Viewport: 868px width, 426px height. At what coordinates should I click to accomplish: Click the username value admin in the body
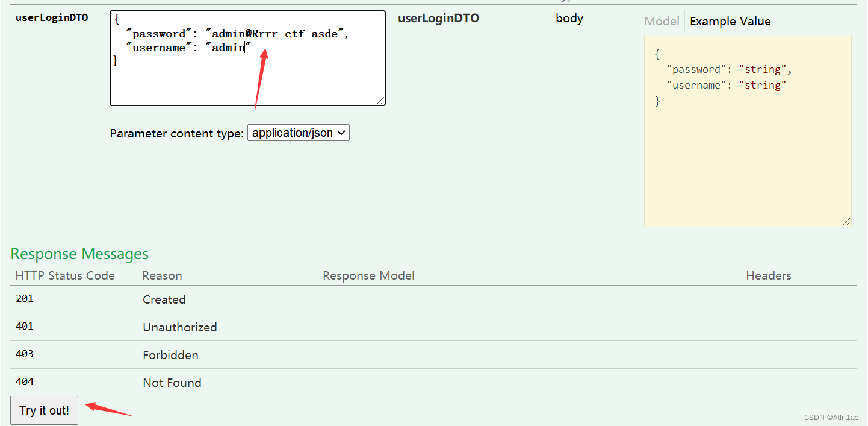click(x=229, y=47)
